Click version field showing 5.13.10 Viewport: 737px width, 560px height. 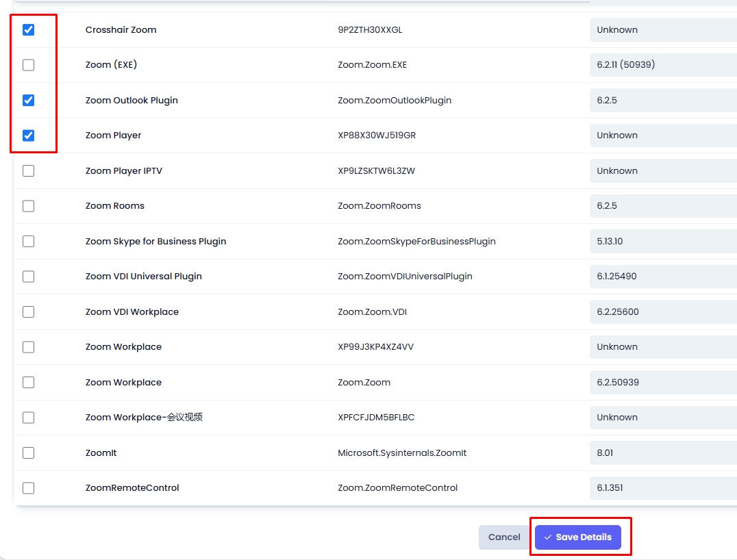pyautogui.click(x=663, y=241)
